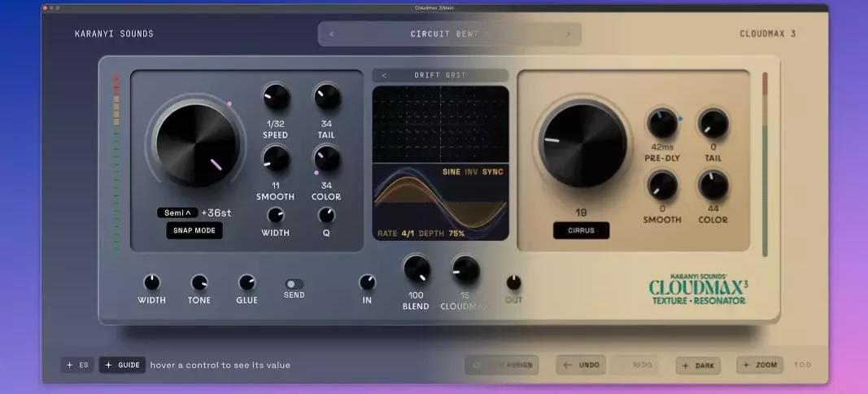Viewport: 868px width, 394px height.
Task: Toggle the SYNC option
Action: pyautogui.click(x=493, y=172)
